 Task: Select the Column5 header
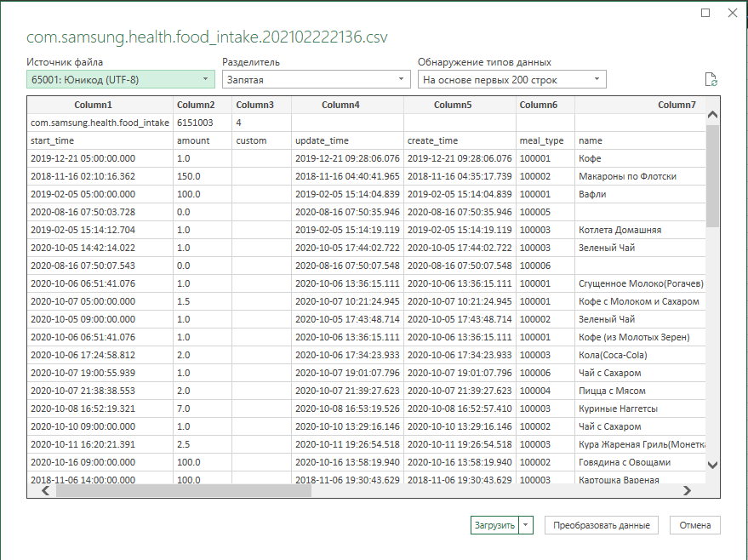(460, 105)
